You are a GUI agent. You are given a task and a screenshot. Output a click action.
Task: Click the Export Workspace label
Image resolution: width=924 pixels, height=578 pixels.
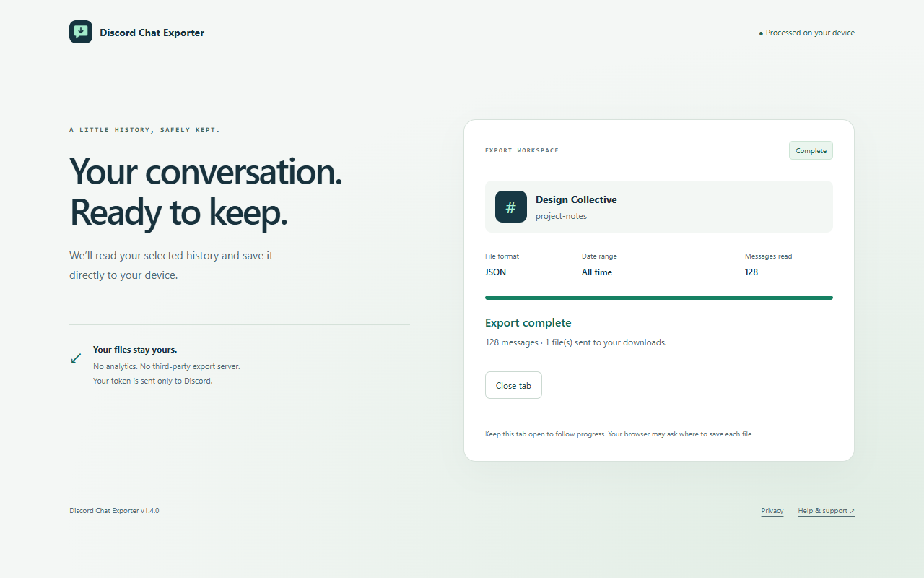pos(522,150)
